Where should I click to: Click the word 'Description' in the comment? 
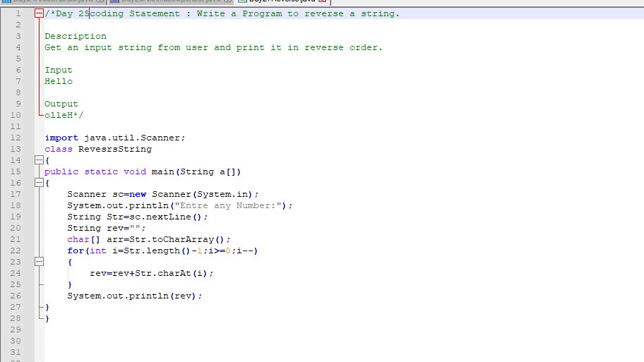pos(76,36)
